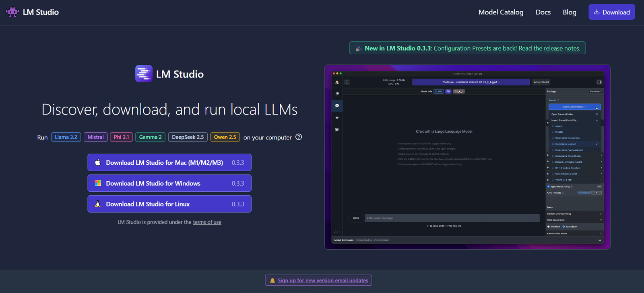Image resolution: width=644 pixels, height=293 pixels.
Task: Select the CodeLlama Completion preset
Action: 574,138
